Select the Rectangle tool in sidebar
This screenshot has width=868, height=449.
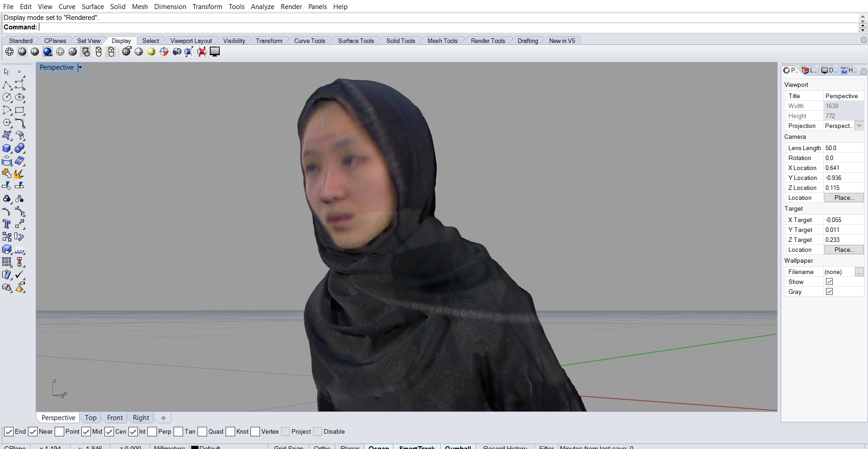tap(19, 110)
